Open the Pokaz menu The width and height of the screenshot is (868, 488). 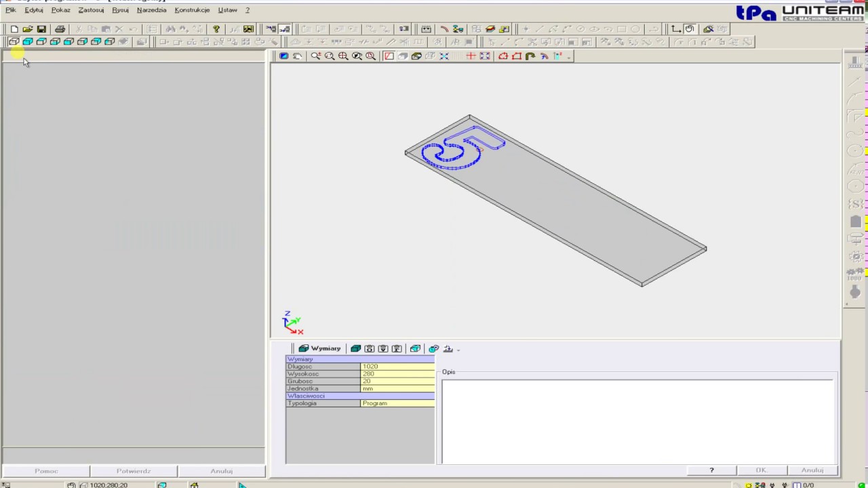pyautogui.click(x=60, y=10)
